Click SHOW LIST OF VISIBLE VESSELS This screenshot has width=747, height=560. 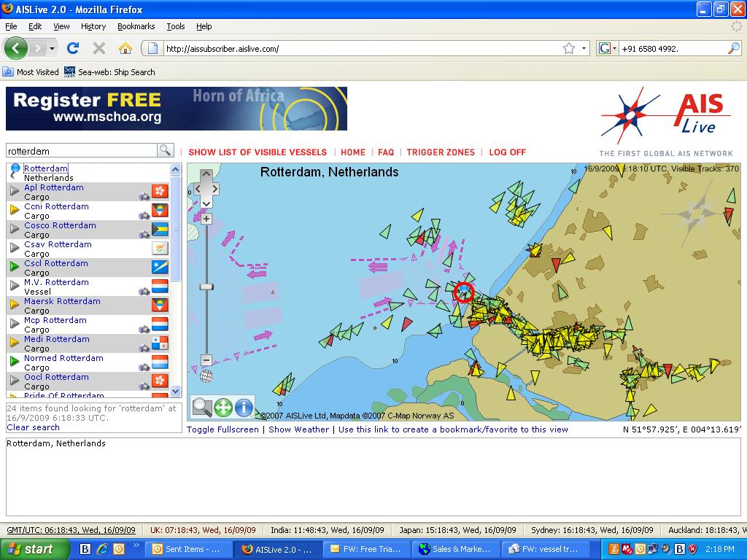click(258, 152)
